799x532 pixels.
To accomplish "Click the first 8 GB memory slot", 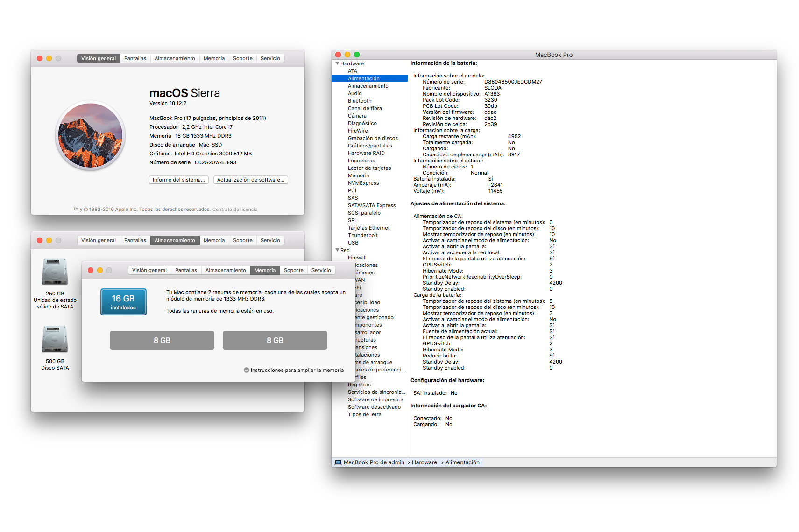I will point(162,340).
